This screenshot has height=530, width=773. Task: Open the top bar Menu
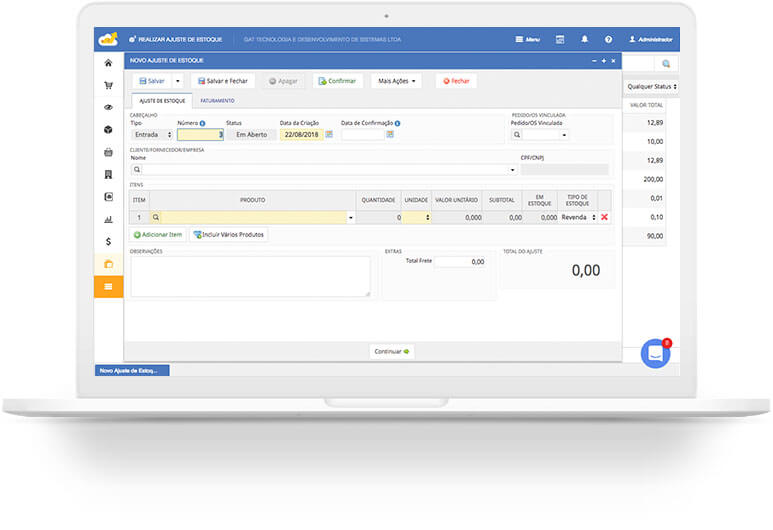coord(527,39)
